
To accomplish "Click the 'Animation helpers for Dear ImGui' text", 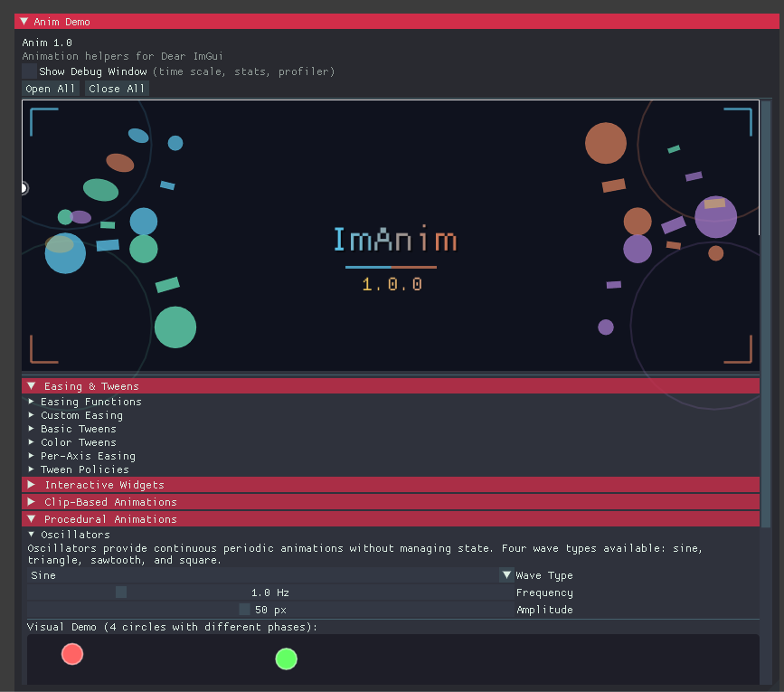I will [122, 56].
